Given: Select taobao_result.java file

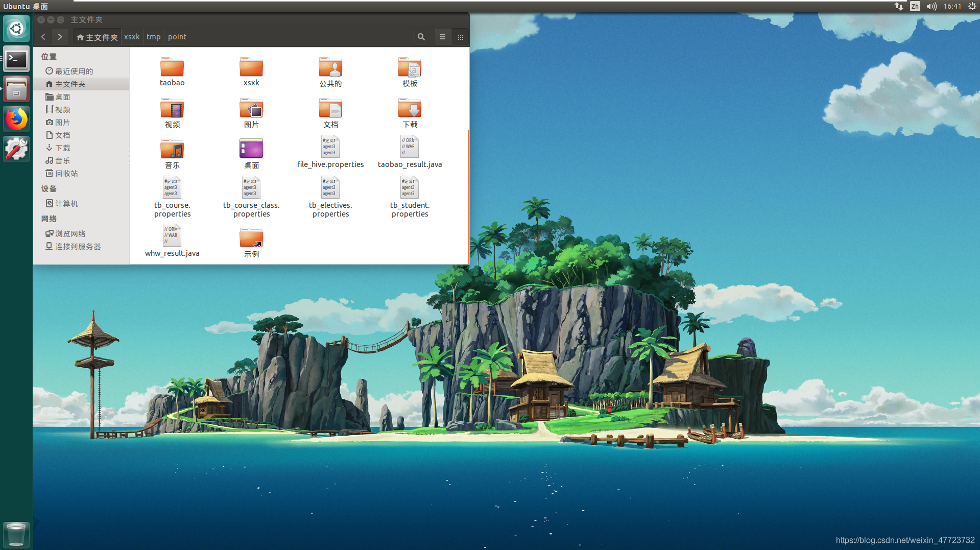Looking at the screenshot, I should (410, 152).
